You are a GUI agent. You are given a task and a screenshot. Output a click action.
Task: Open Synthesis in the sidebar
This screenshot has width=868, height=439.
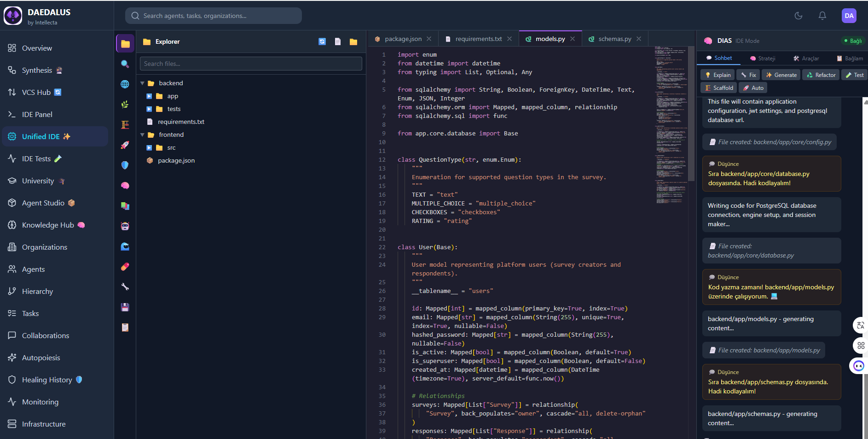[x=55, y=70]
